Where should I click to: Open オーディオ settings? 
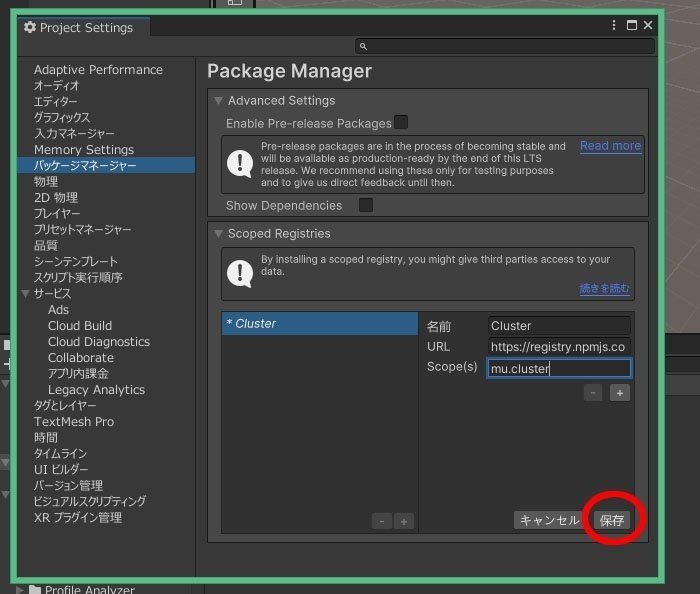tap(56, 86)
